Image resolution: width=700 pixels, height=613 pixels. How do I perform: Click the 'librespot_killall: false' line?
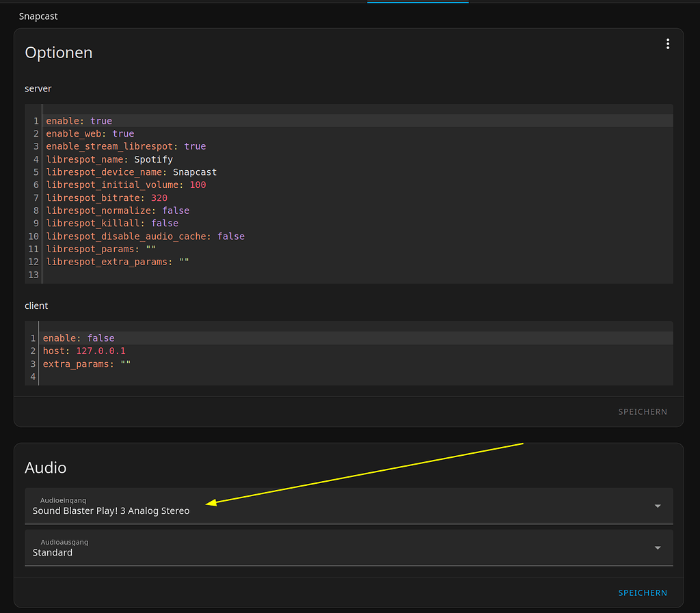[111, 223]
